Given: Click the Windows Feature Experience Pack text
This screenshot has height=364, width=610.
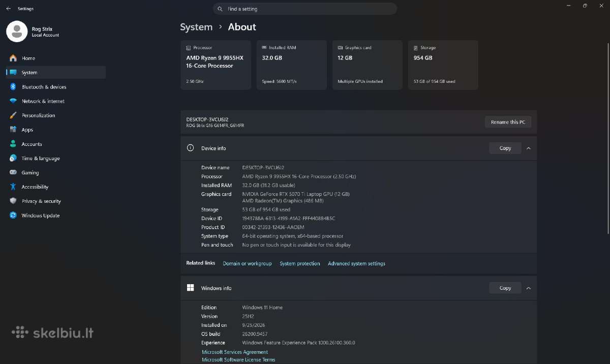Looking at the screenshot, I should tap(299, 343).
